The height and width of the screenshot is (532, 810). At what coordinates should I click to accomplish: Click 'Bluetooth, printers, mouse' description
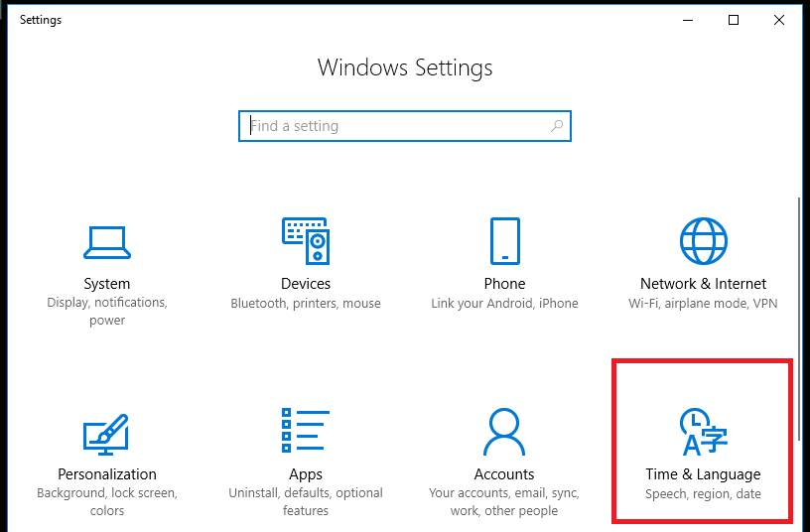[x=306, y=303]
